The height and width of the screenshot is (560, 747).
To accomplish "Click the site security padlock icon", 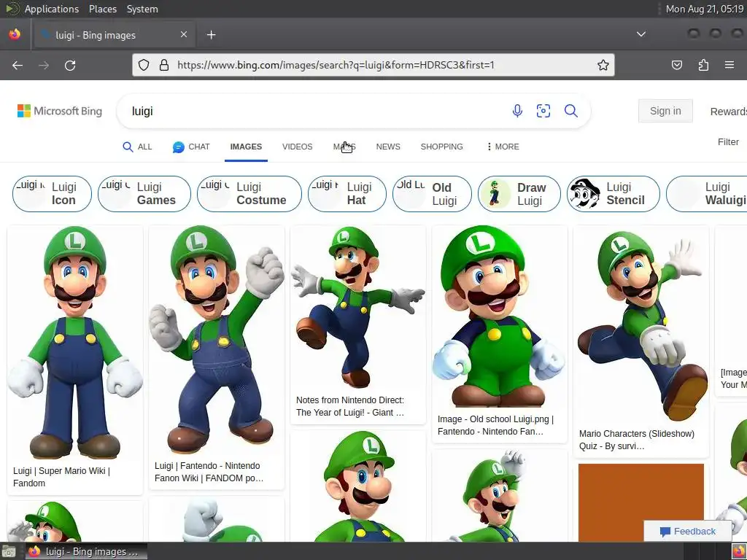I will (164, 65).
